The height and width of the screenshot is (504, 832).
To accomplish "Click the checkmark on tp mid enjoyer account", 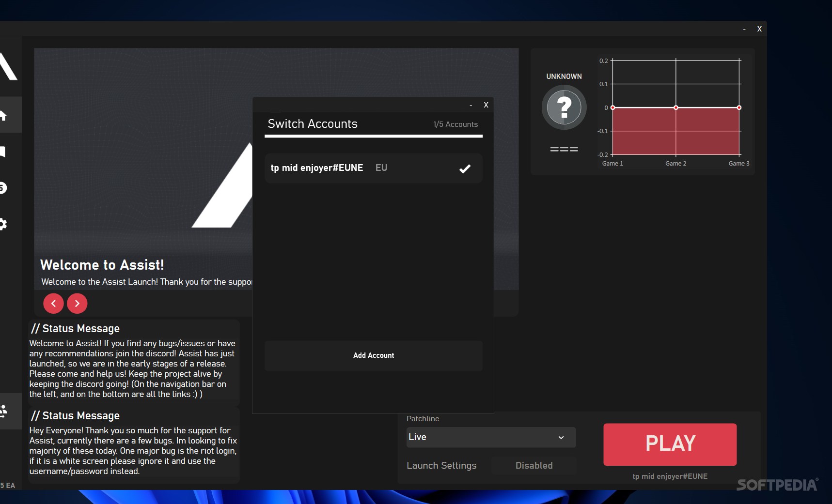I will 465,168.
